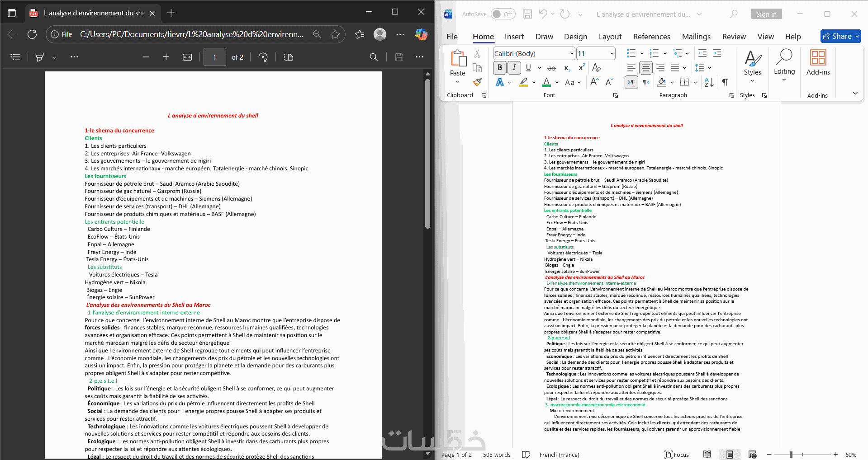Expand the bullet list style dropdown arrow
This screenshot has height=460, width=868.
point(642,53)
